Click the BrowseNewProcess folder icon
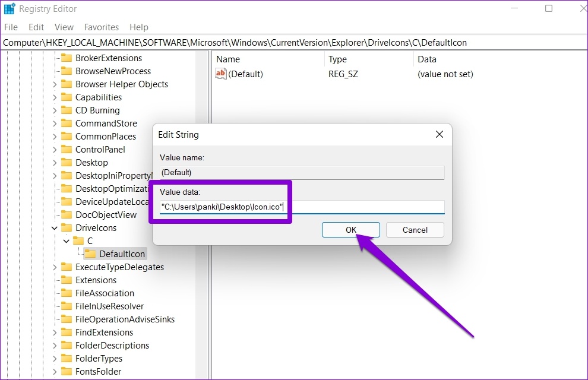588x380 pixels. [67, 71]
